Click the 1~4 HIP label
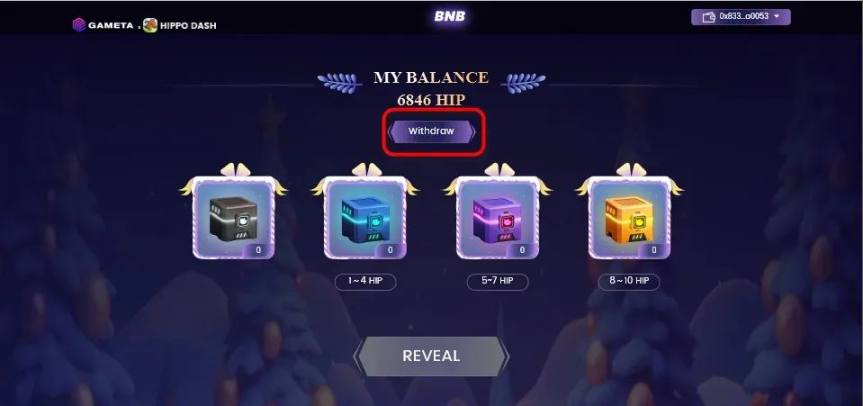Image resolution: width=863 pixels, height=406 pixels. (365, 281)
